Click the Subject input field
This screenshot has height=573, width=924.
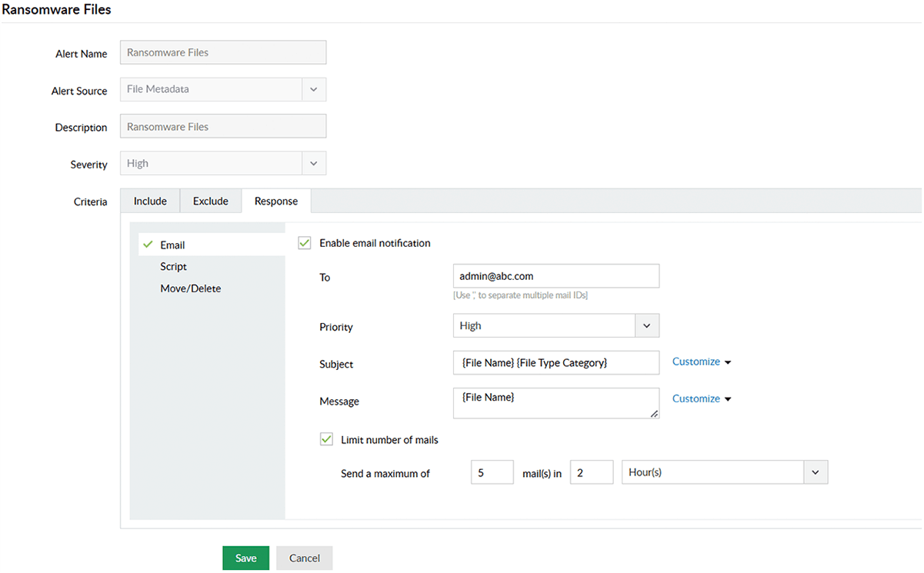tap(555, 362)
